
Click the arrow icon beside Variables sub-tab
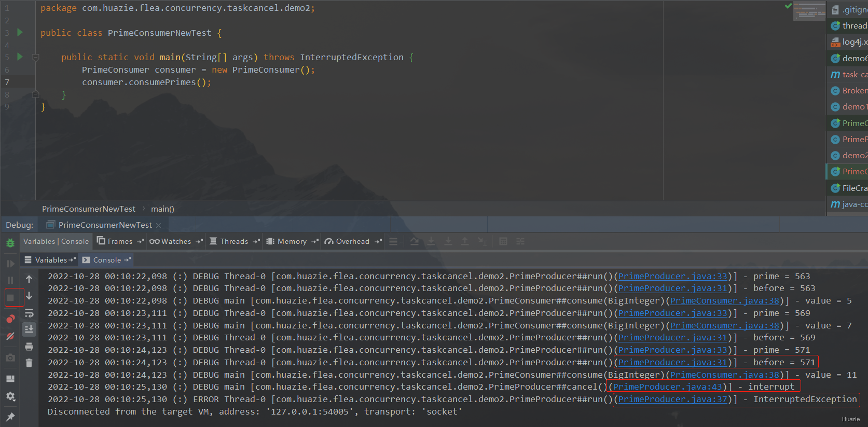(72, 260)
